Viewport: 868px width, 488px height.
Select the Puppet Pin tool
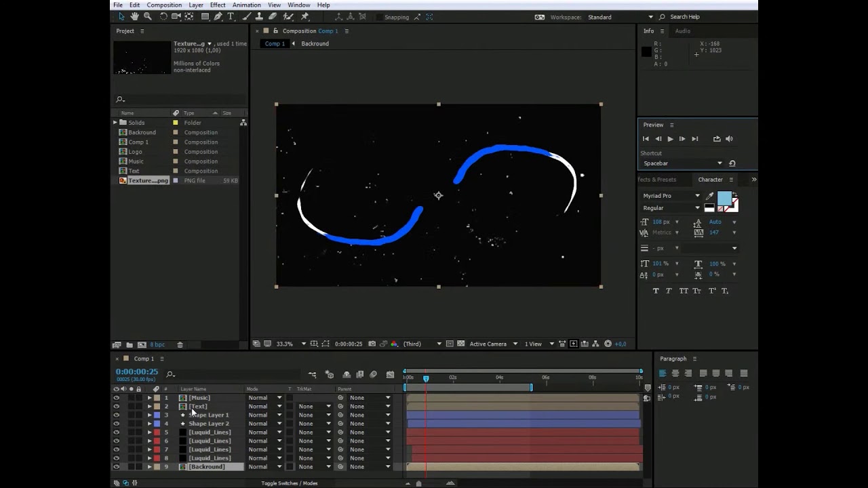click(x=304, y=16)
